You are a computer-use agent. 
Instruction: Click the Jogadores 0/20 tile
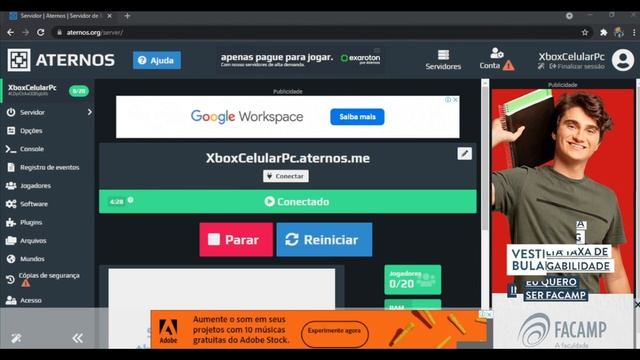click(413, 280)
